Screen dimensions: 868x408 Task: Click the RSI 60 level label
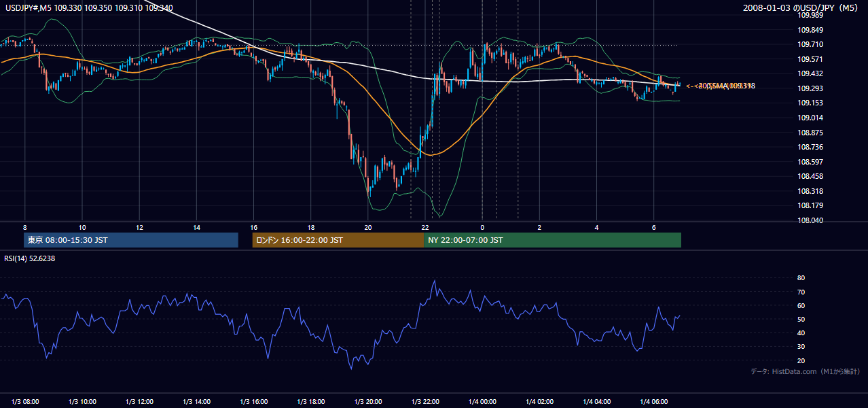tap(801, 305)
